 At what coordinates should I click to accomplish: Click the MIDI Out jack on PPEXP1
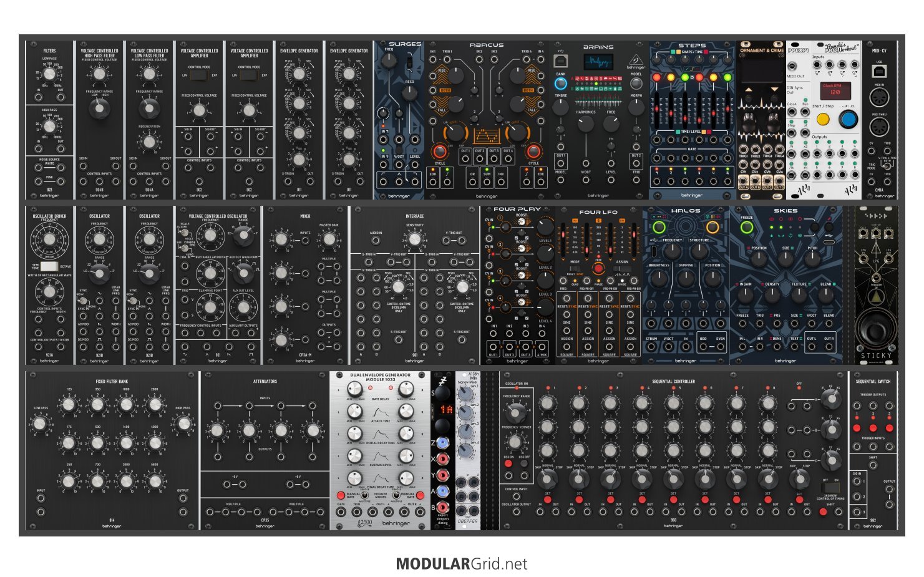(x=792, y=66)
